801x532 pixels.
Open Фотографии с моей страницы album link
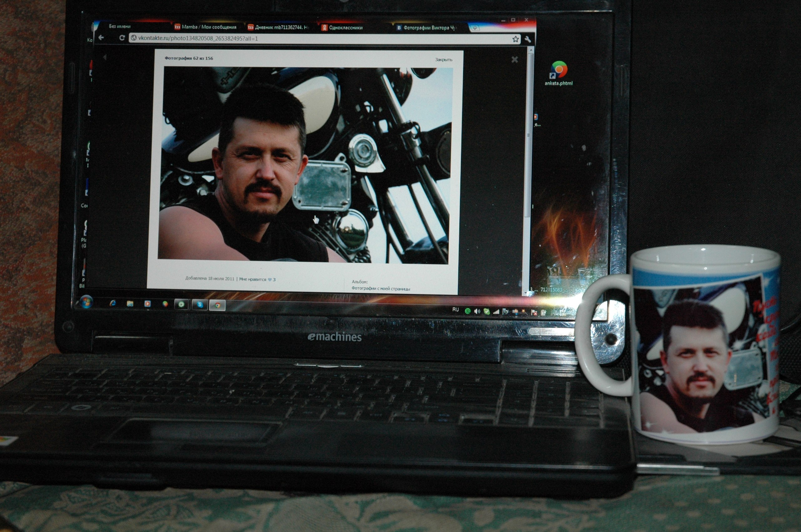point(381,289)
